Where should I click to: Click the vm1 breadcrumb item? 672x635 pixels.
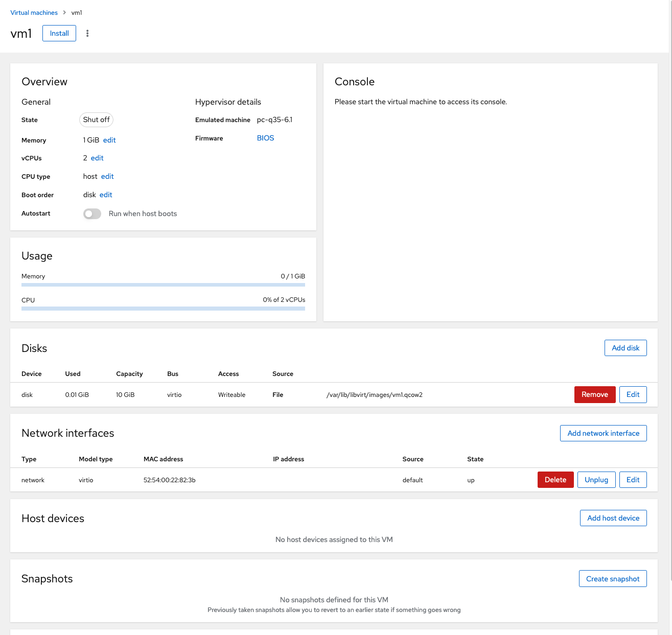(77, 12)
